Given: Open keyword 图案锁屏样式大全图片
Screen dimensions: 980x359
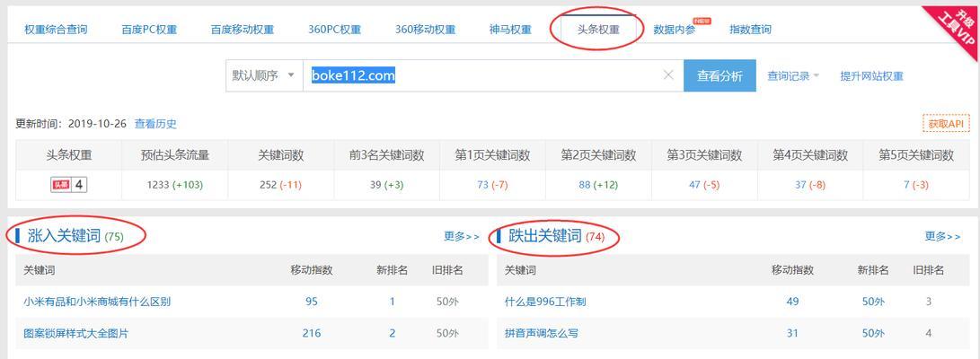Looking at the screenshot, I should 75,333.
